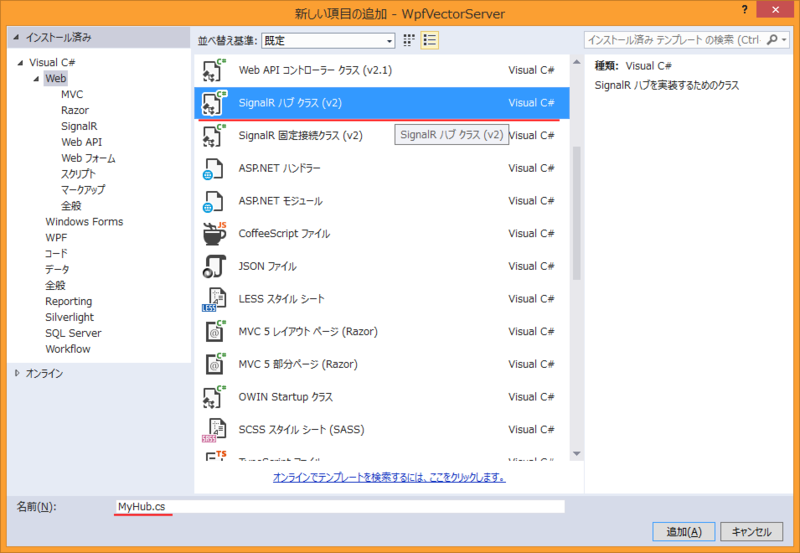Image resolution: width=800 pixels, height=553 pixels.
Task: Select LESS スタイル シート template name
Action: [282, 299]
